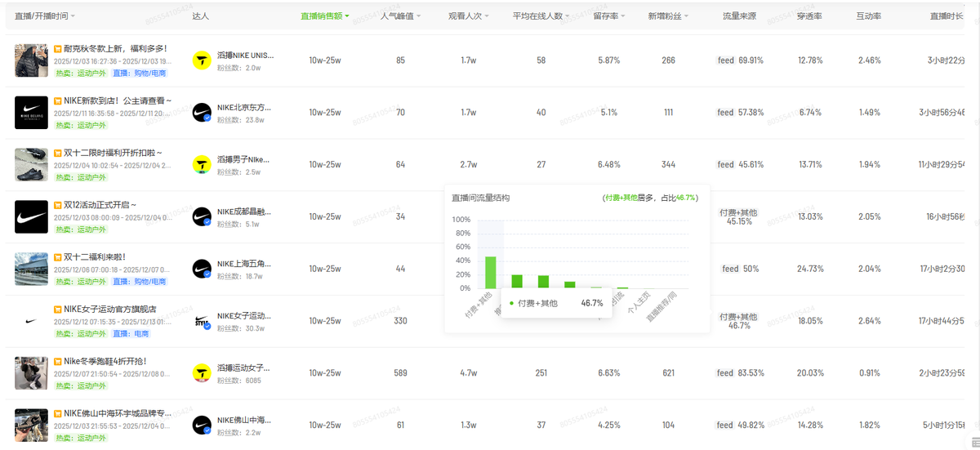
Task: Click shop icon beside 耐克秋冬款上新 title
Action: click(58, 49)
